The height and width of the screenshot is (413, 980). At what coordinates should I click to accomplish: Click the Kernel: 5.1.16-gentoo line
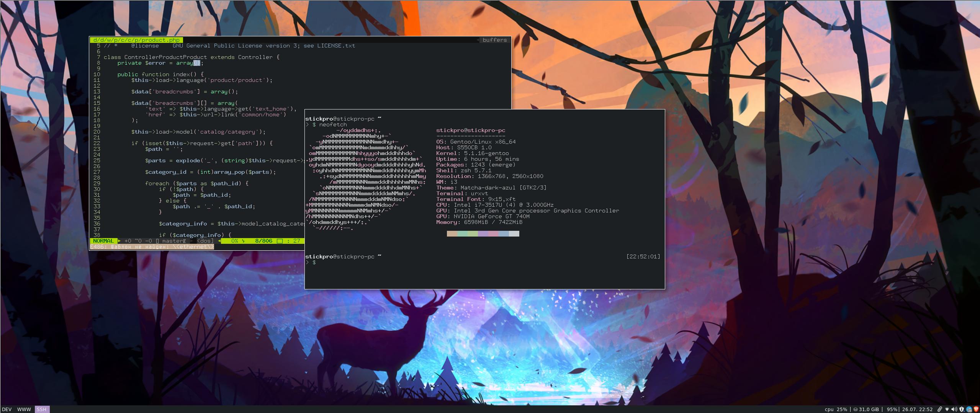point(473,153)
